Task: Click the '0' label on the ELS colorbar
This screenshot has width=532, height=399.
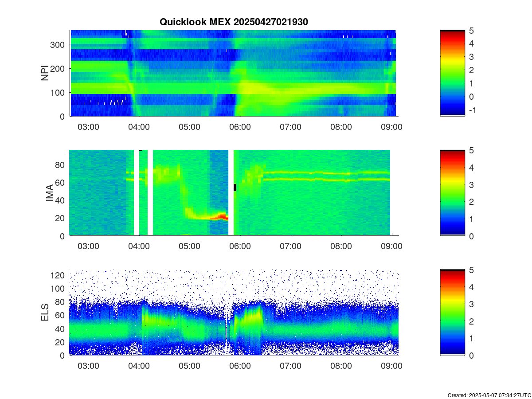Action: (x=471, y=355)
